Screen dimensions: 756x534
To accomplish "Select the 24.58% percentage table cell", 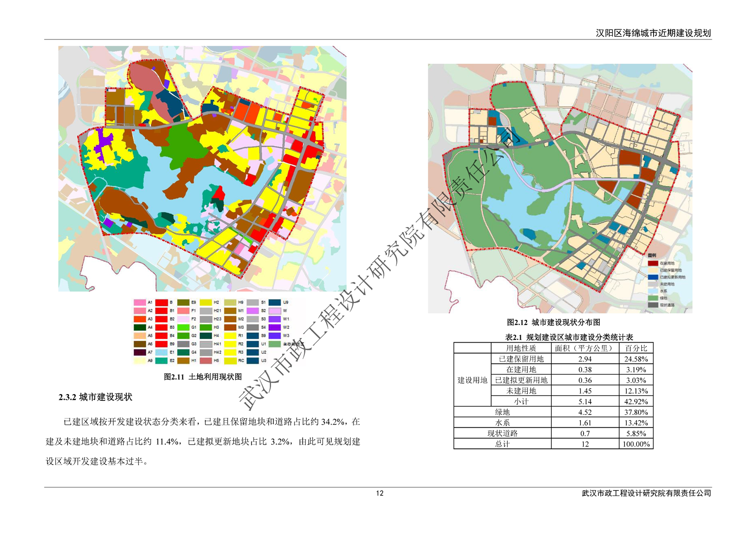I will point(635,359).
